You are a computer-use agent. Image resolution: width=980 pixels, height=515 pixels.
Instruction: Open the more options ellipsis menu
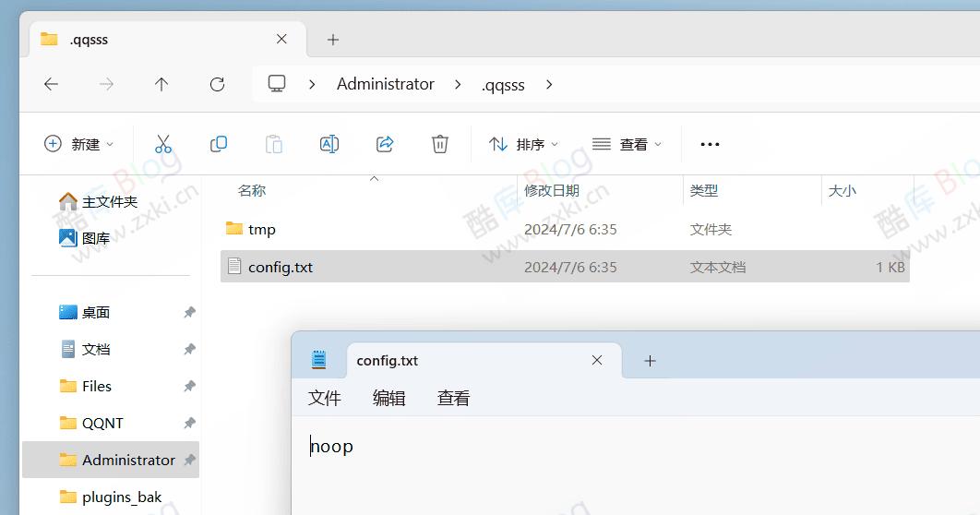pyautogui.click(x=710, y=144)
